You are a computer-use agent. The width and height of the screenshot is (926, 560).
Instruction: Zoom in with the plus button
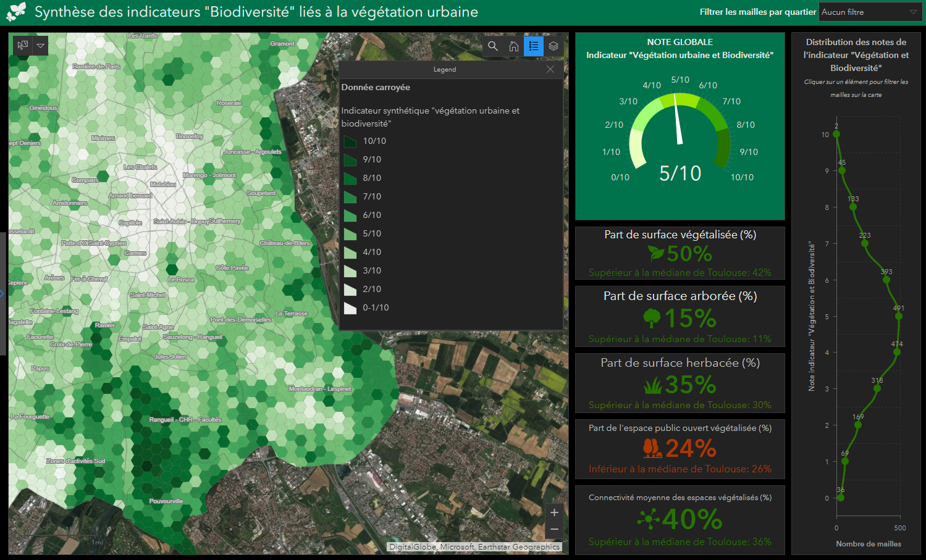pos(553,512)
